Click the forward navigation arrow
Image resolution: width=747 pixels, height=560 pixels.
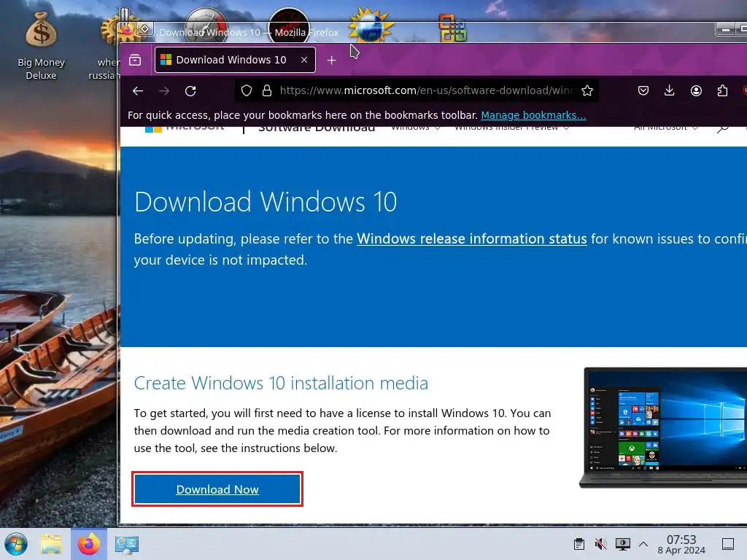pyautogui.click(x=164, y=90)
